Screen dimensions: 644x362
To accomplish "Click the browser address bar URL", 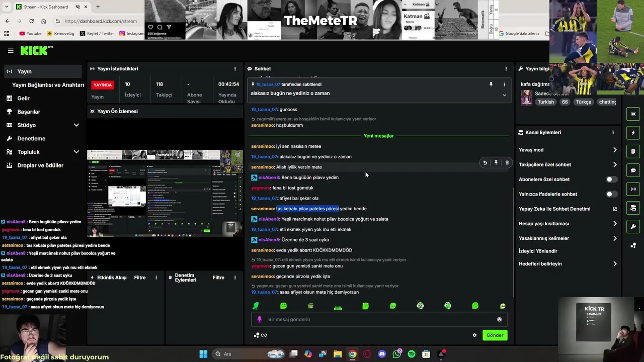I will (x=101, y=21).
